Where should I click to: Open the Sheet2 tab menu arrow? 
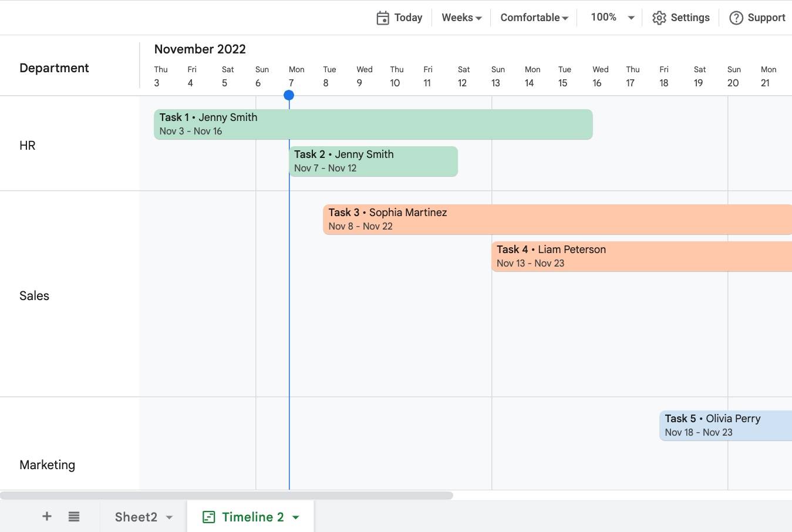(169, 517)
